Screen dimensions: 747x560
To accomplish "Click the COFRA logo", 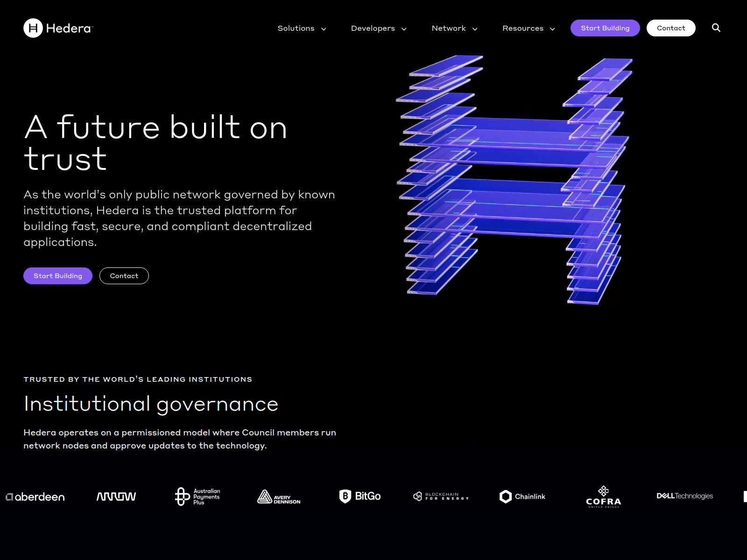I will tap(604, 497).
